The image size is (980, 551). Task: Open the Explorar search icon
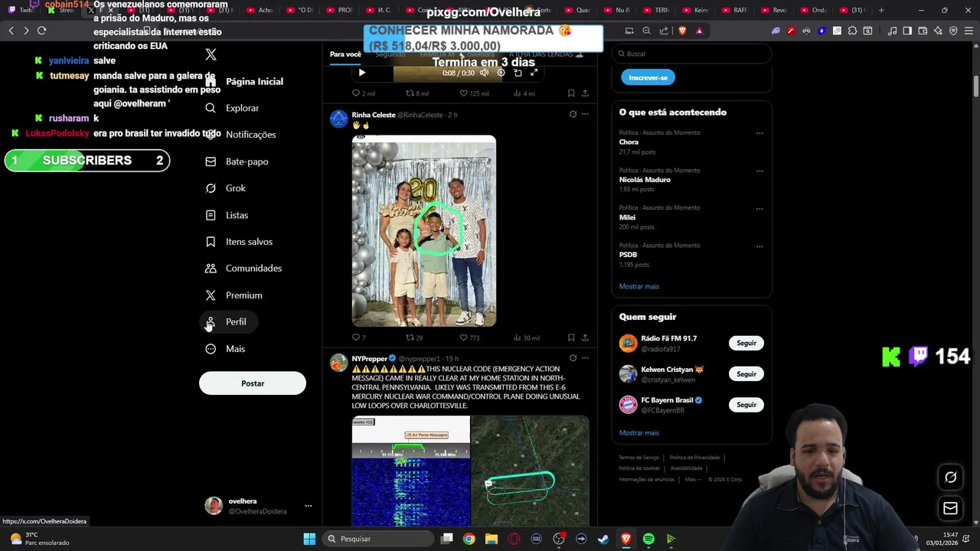tap(211, 108)
